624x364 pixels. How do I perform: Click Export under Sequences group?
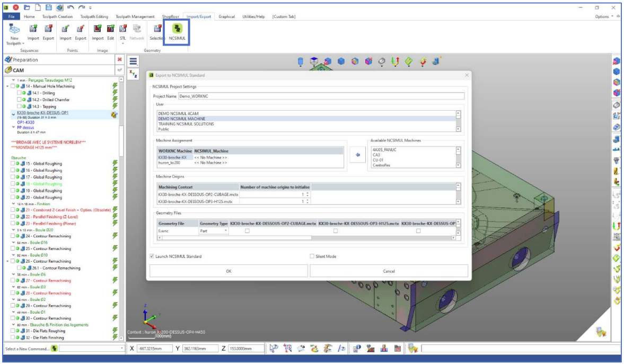click(48, 32)
